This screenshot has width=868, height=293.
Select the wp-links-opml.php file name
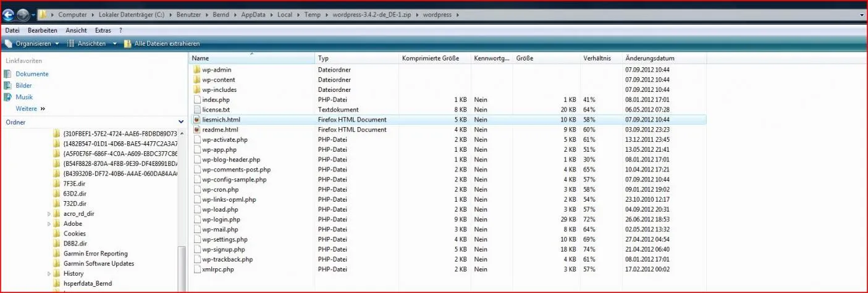coord(229,199)
